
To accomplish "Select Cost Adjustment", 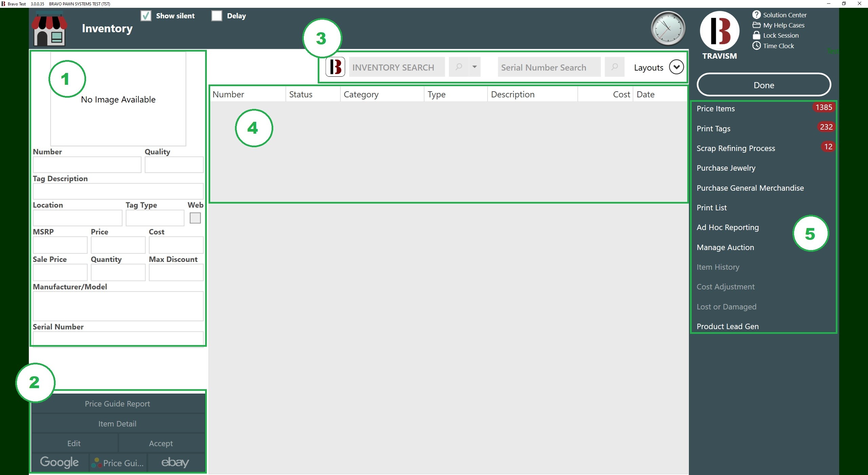I will click(726, 287).
